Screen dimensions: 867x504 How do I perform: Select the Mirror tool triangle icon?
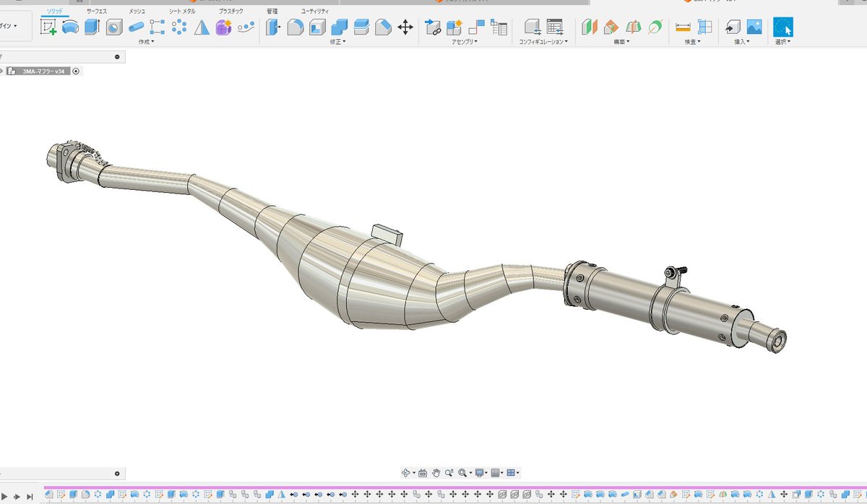click(x=202, y=27)
